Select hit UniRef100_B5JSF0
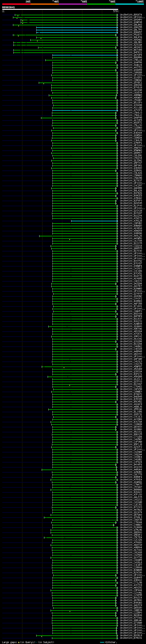 pos(131,103)
